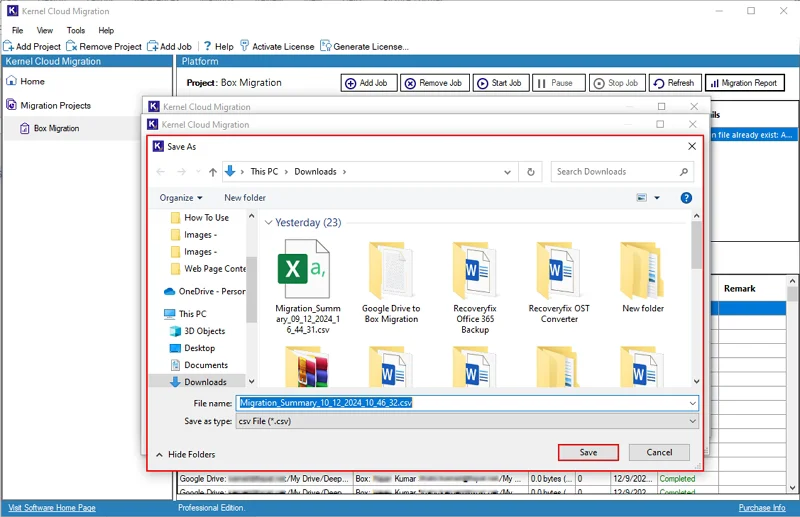Select 3D Objects in navigation pane
Screen dimensions: 800x517
tap(198, 331)
